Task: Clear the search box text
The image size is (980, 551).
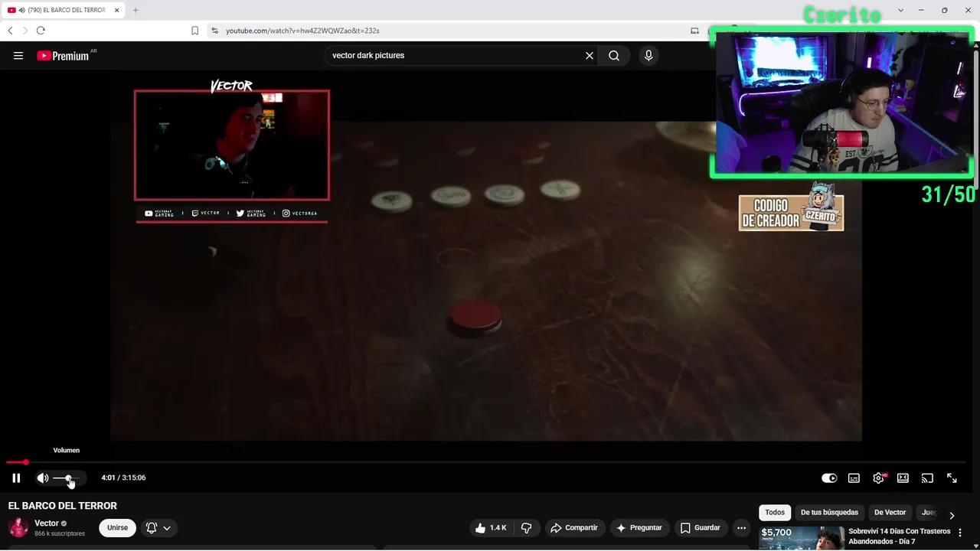Action: tap(590, 56)
